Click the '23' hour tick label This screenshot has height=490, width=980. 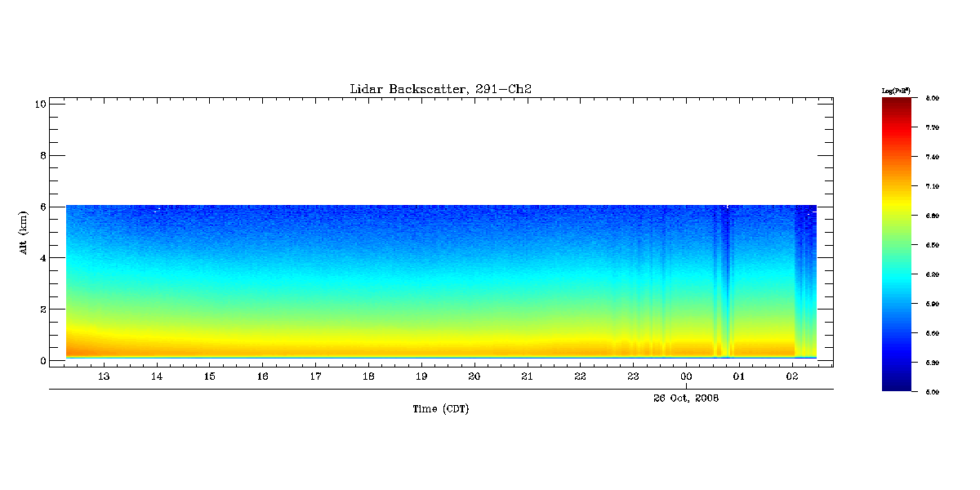[x=633, y=376]
